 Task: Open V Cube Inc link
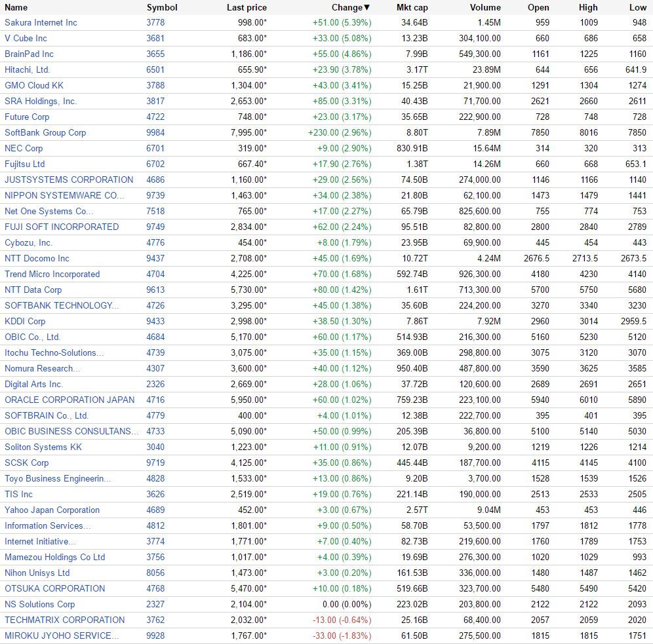tap(26, 38)
